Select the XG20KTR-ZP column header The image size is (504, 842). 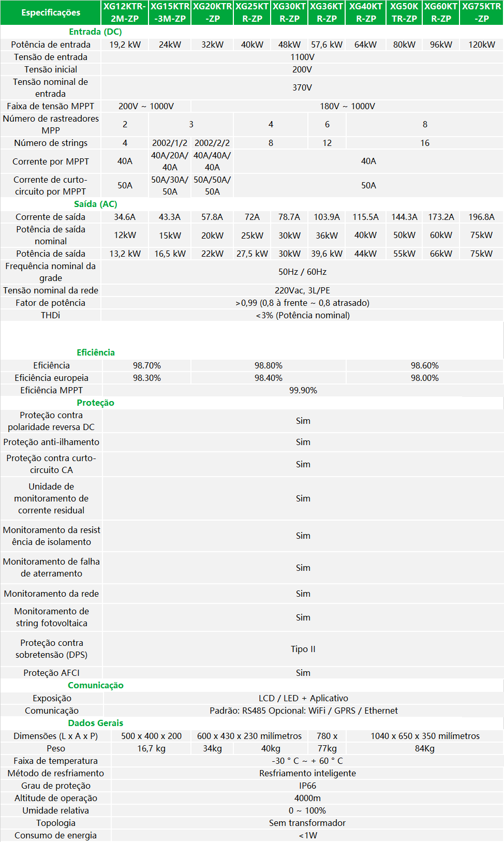[212, 12]
